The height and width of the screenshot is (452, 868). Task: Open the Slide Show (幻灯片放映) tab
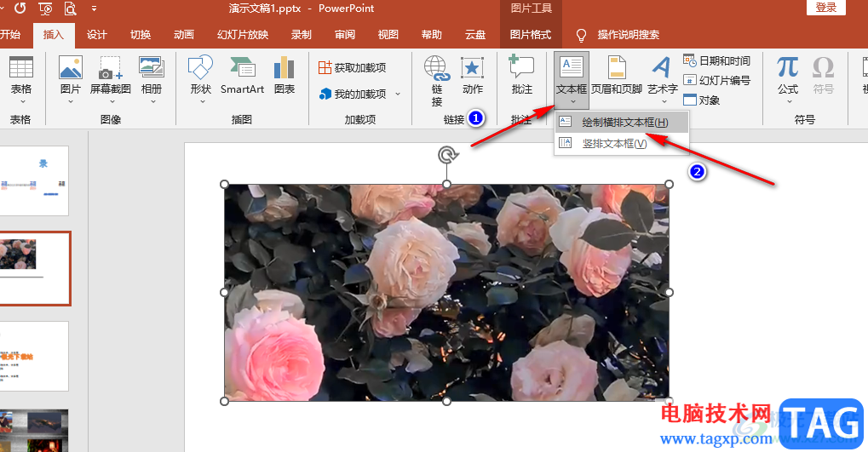(x=243, y=35)
